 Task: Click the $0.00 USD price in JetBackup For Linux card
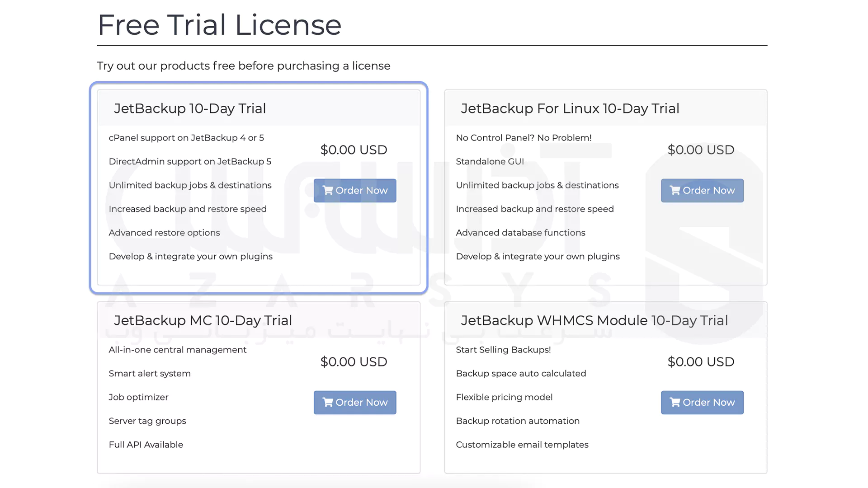(701, 150)
